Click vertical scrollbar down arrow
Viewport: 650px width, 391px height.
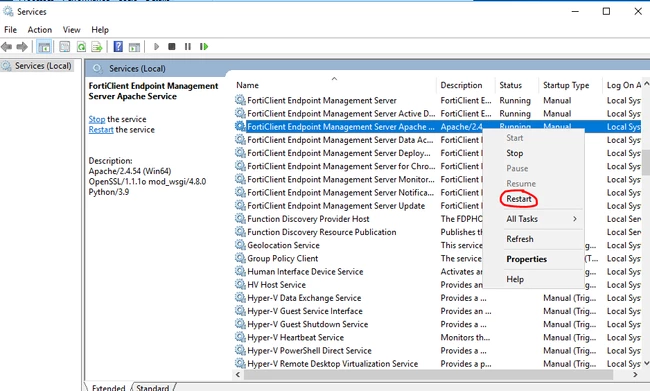click(x=646, y=364)
